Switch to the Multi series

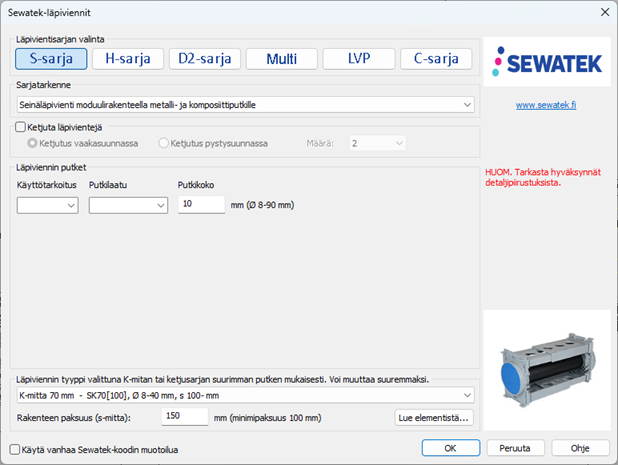click(x=281, y=59)
